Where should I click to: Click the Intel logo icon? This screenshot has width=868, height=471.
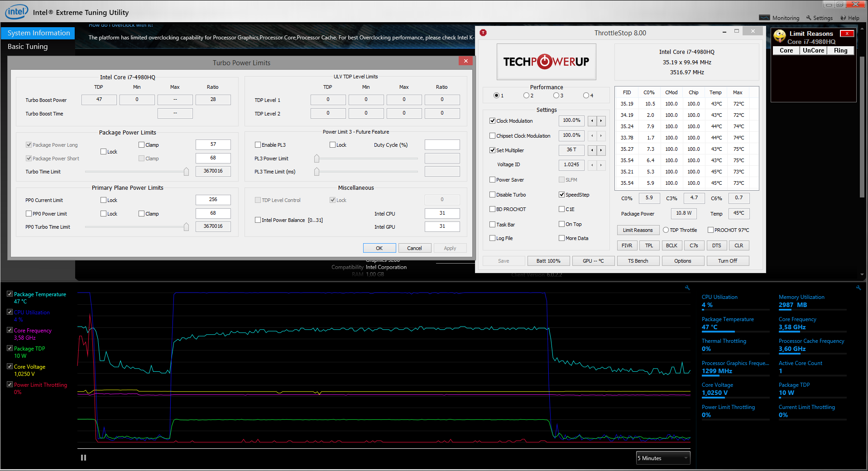[x=17, y=12]
